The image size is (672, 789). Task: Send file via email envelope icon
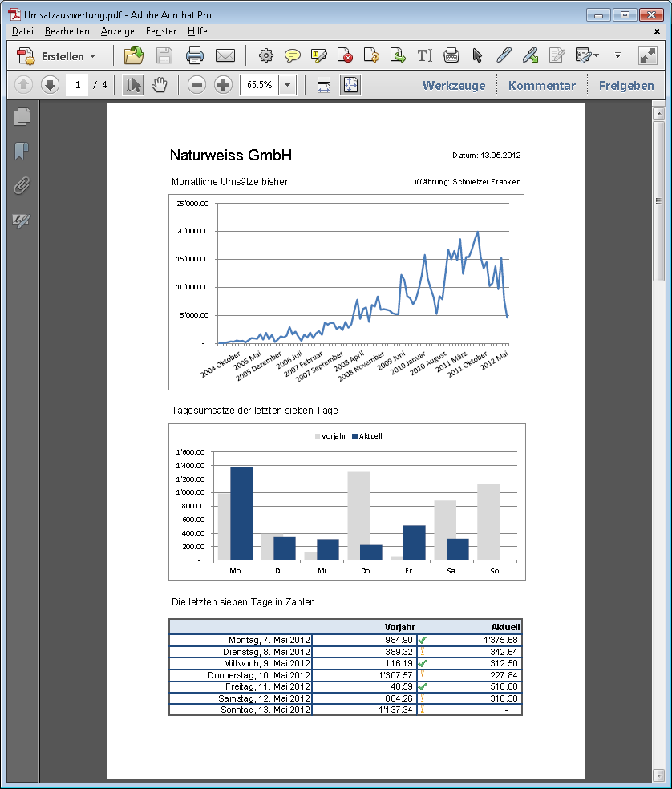[225, 55]
